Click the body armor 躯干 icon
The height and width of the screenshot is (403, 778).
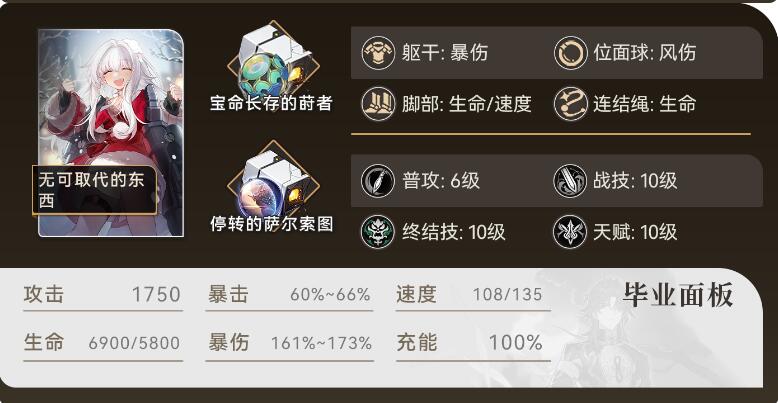[378, 53]
